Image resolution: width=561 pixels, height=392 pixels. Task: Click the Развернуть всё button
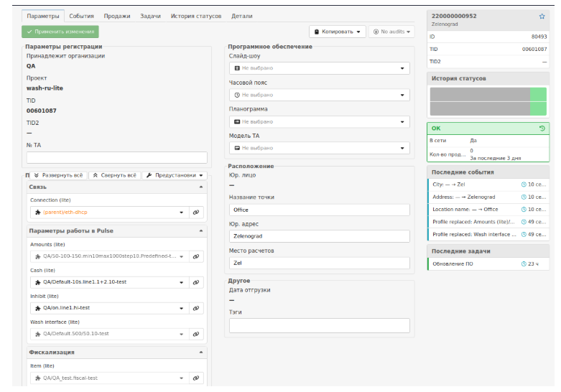click(x=58, y=175)
